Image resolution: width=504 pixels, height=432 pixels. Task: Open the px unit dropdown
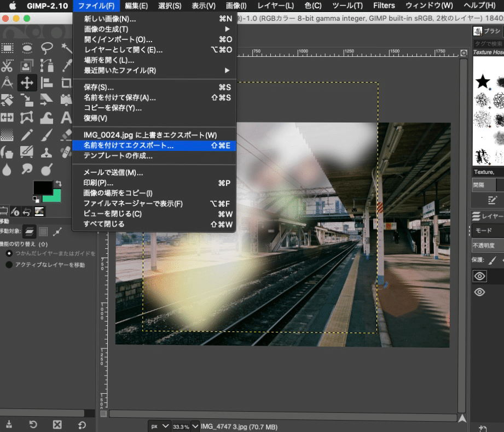click(x=160, y=427)
